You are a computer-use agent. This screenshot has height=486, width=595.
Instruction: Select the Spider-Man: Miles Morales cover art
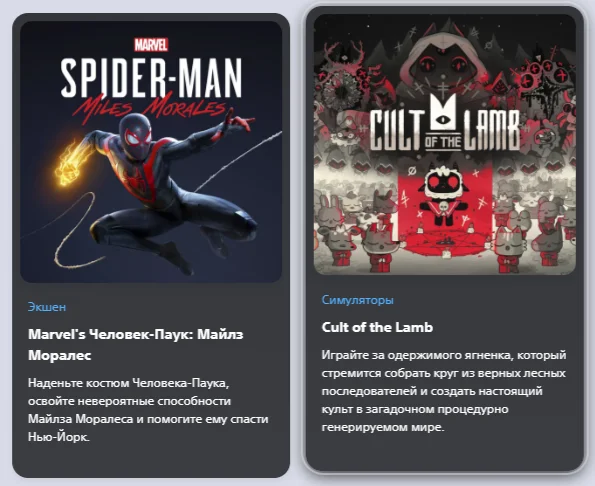tap(151, 152)
